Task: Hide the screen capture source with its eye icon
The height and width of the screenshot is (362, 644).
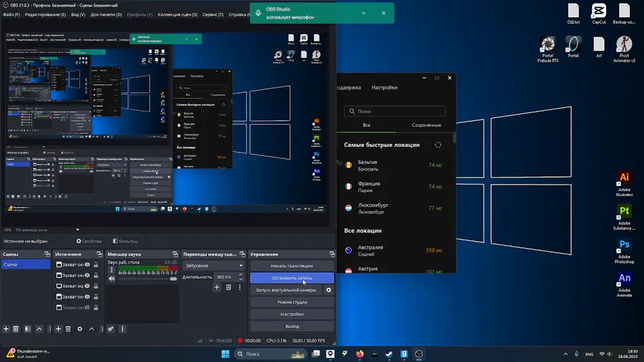Action: [x=87, y=286]
